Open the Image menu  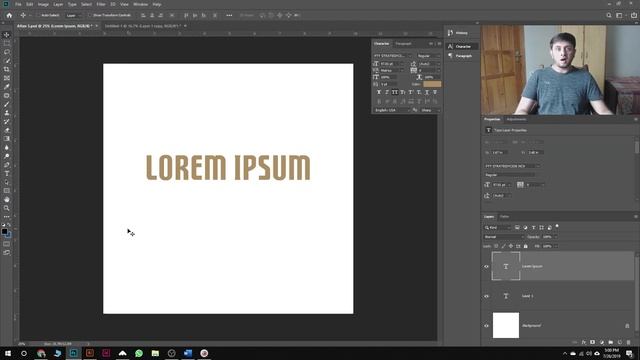(x=43, y=4)
